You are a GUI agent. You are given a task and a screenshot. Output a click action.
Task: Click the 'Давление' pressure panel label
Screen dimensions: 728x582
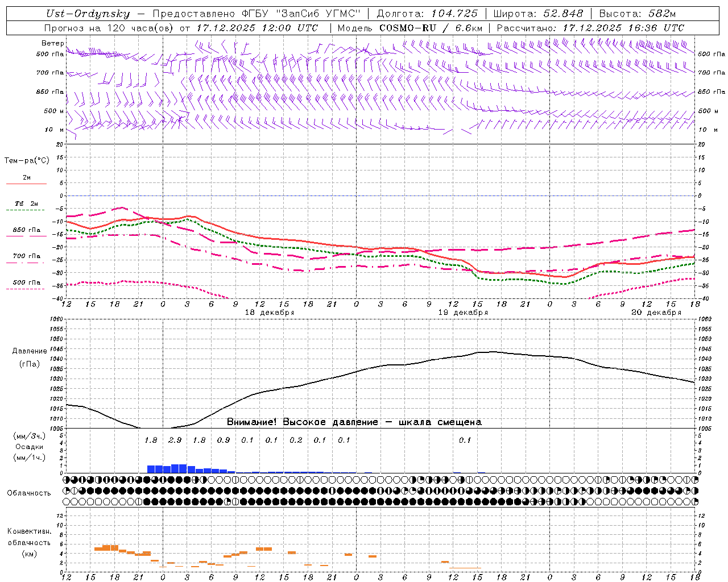[30, 351]
